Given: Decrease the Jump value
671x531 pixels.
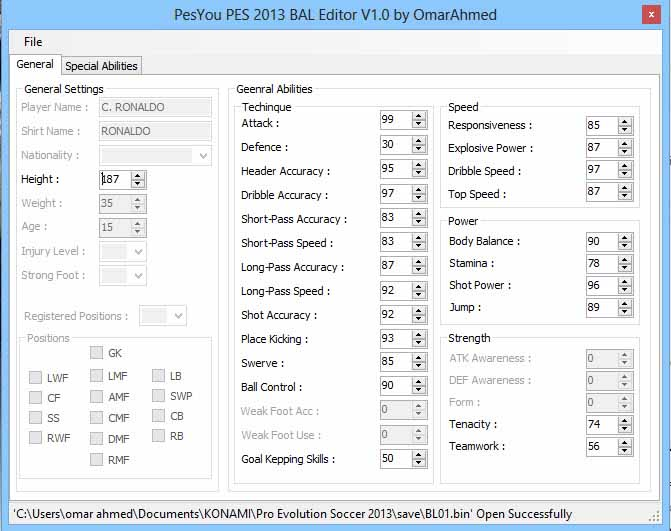Looking at the screenshot, I should point(625,311).
